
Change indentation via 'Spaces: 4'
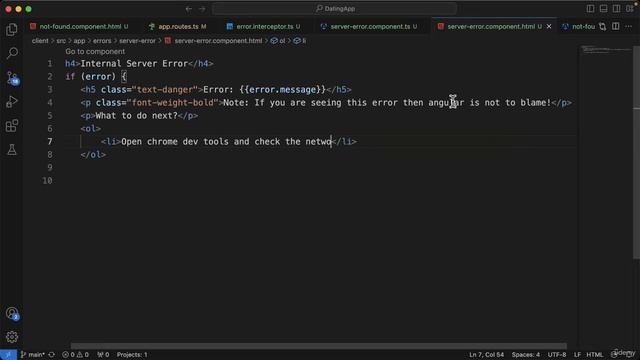(526, 355)
